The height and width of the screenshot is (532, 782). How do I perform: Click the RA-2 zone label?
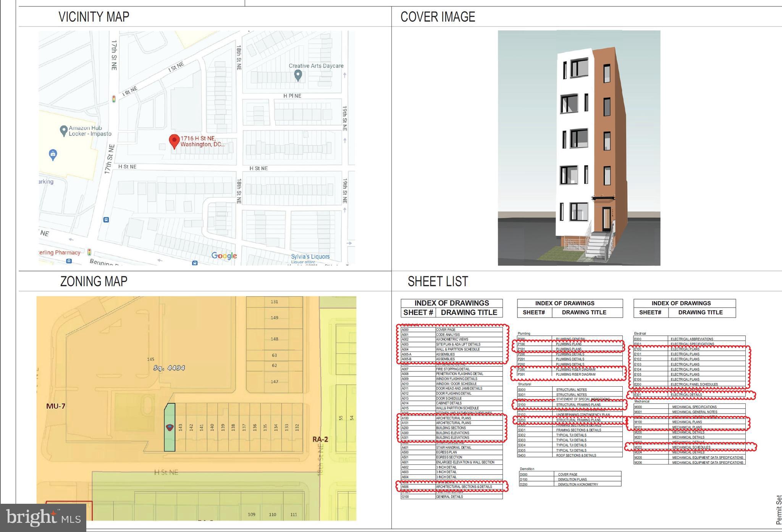coord(320,439)
